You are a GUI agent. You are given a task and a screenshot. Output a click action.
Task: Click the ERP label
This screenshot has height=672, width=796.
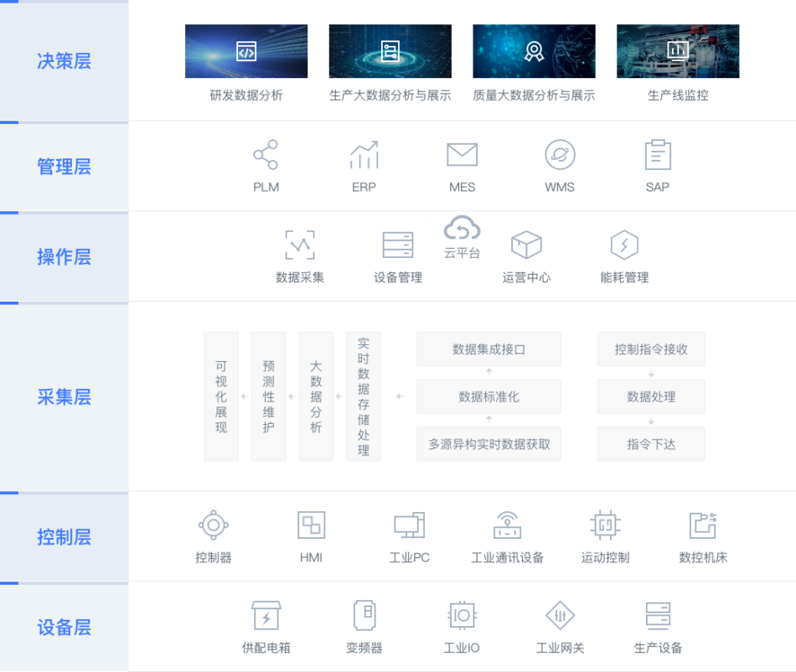[364, 188]
